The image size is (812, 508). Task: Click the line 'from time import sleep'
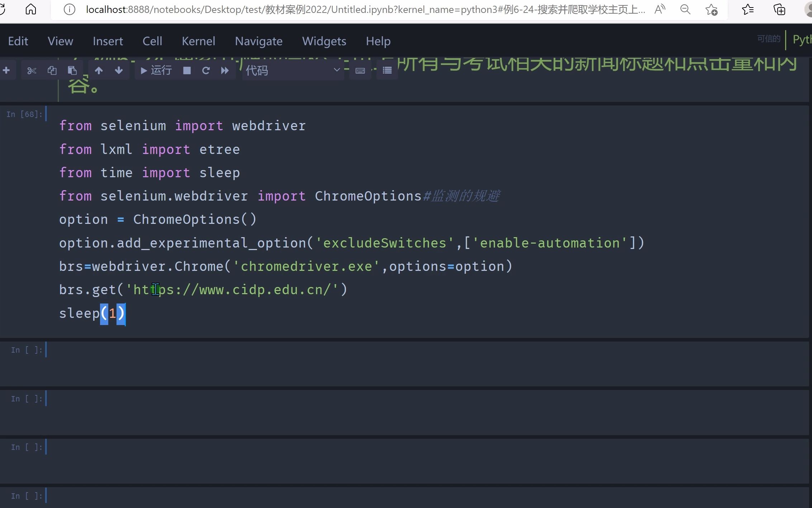[x=149, y=173]
